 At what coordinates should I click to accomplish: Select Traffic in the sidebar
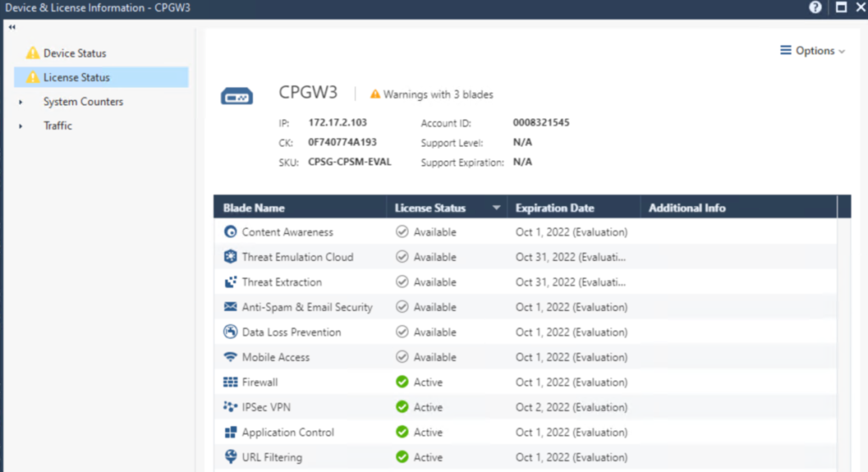58,125
